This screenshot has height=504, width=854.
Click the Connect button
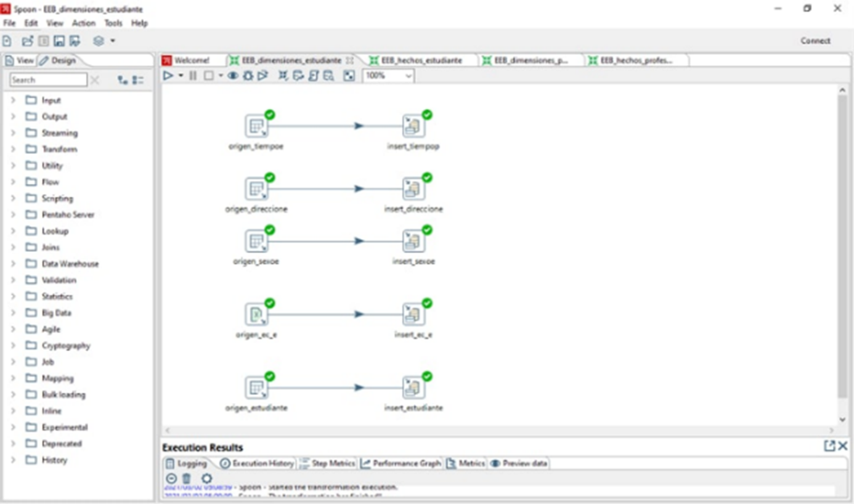tap(815, 41)
